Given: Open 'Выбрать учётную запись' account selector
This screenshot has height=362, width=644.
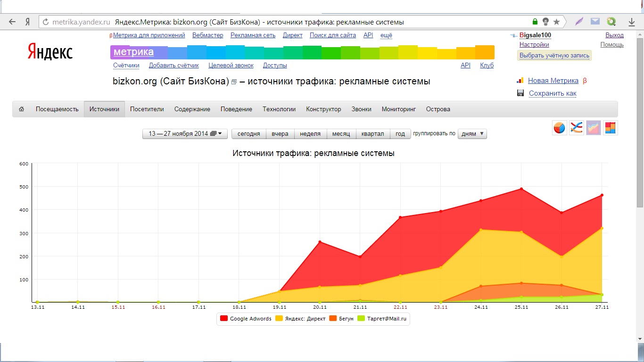Looking at the screenshot, I should pyautogui.click(x=554, y=56).
